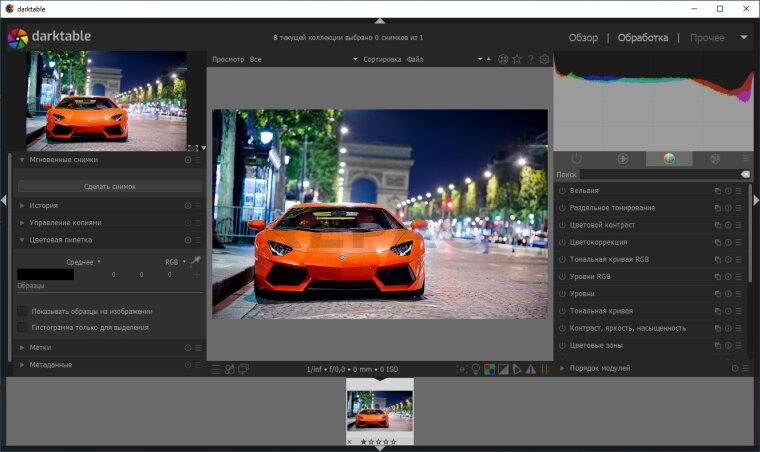Switch to the Обзор view
The image size is (760, 452).
click(583, 38)
